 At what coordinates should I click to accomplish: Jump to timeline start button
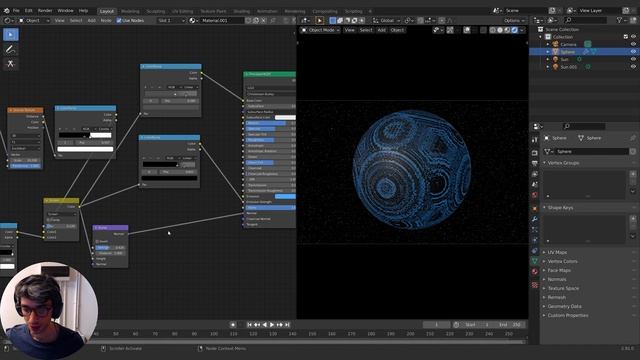coord(249,325)
